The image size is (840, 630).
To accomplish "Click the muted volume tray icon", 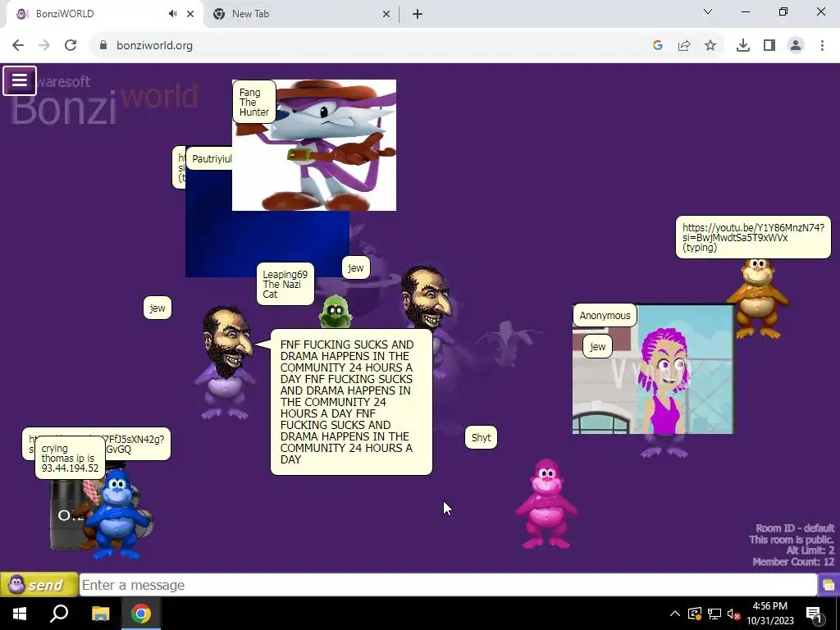I will 733,614.
